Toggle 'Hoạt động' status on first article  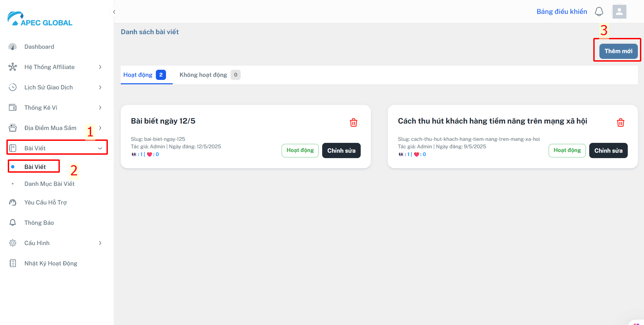click(x=300, y=151)
